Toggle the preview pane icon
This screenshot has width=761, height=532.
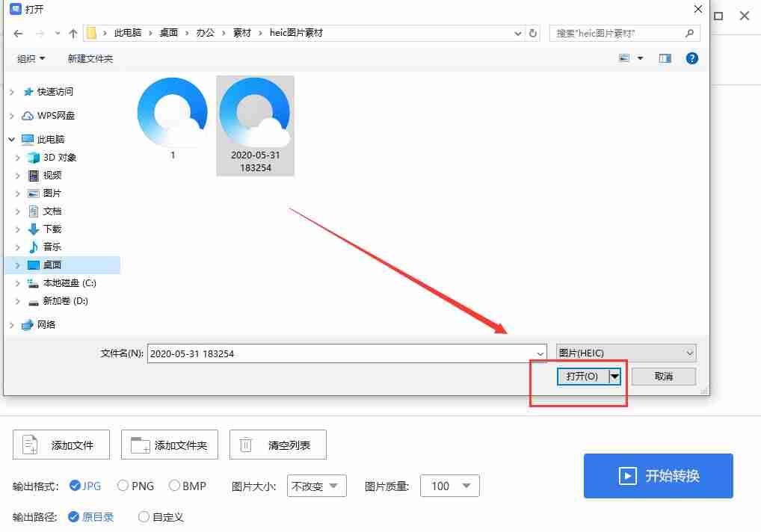click(665, 58)
